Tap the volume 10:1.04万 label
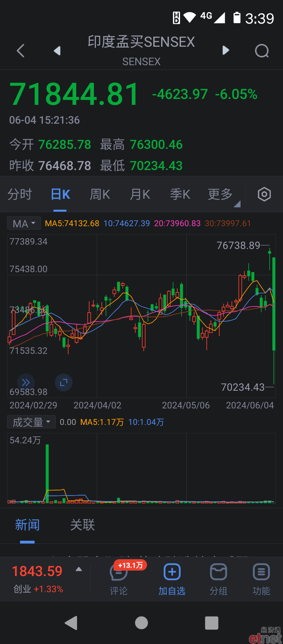The image size is (283, 644). pos(146,422)
